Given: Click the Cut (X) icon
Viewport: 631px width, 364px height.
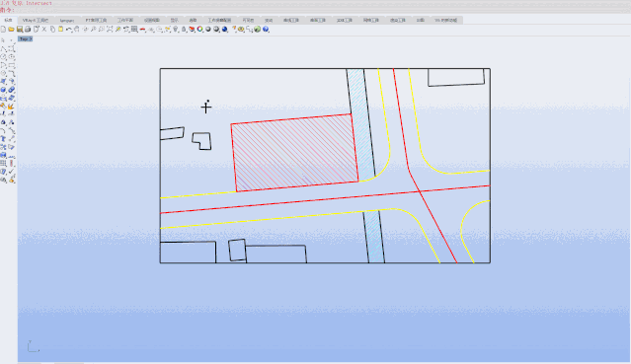Looking at the screenshot, I should [x=44, y=30].
